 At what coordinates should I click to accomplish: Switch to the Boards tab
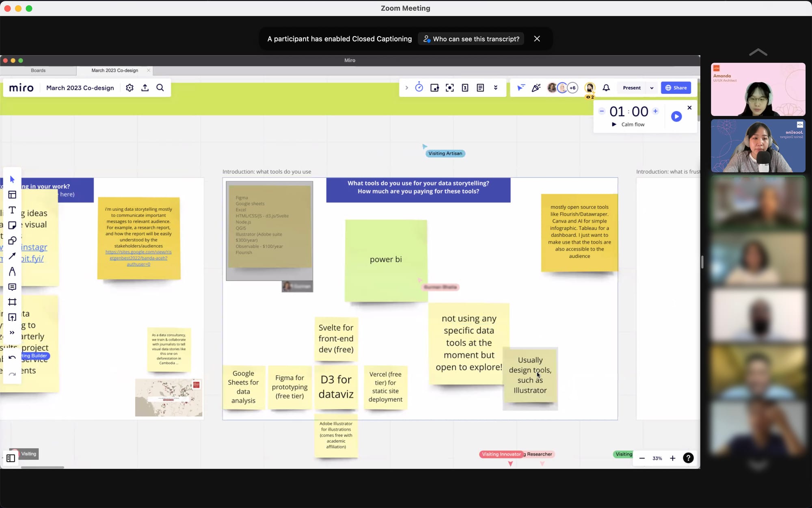[38, 71]
